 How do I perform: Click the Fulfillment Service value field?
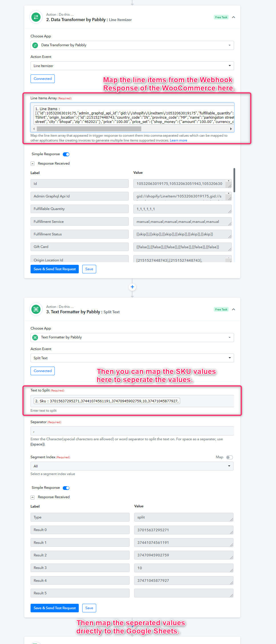(x=182, y=221)
